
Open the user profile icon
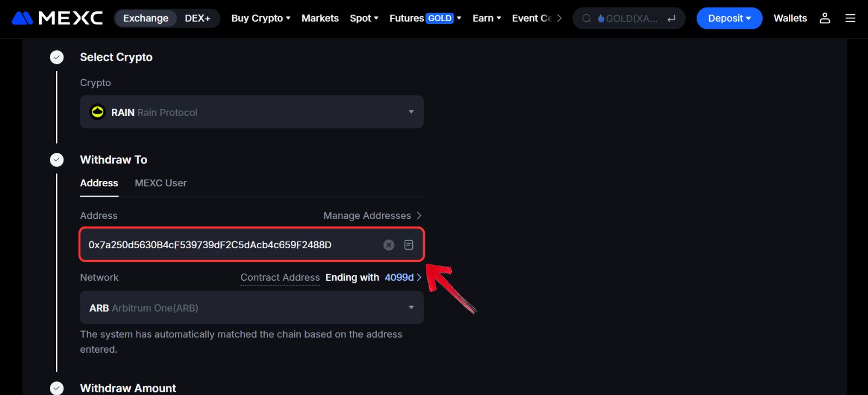click(825, 18)
